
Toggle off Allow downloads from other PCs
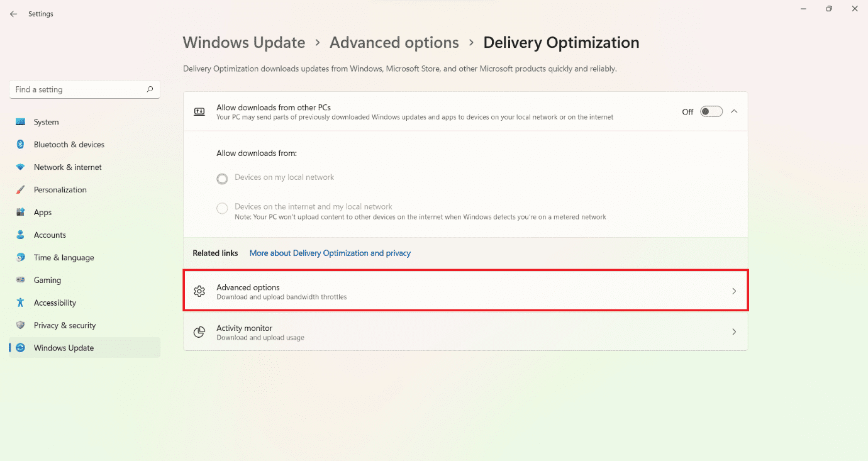click(x=711, y=111)
